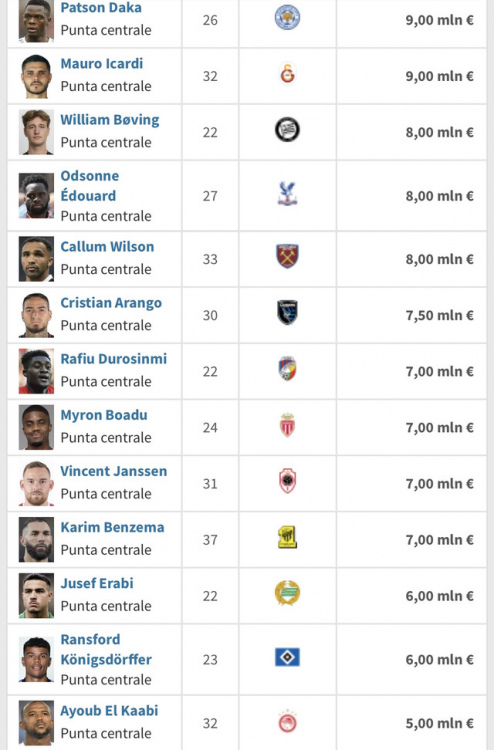Open Ayoub El Kaabi's player page
Screen dimensions: 494x750
[110, 711]
